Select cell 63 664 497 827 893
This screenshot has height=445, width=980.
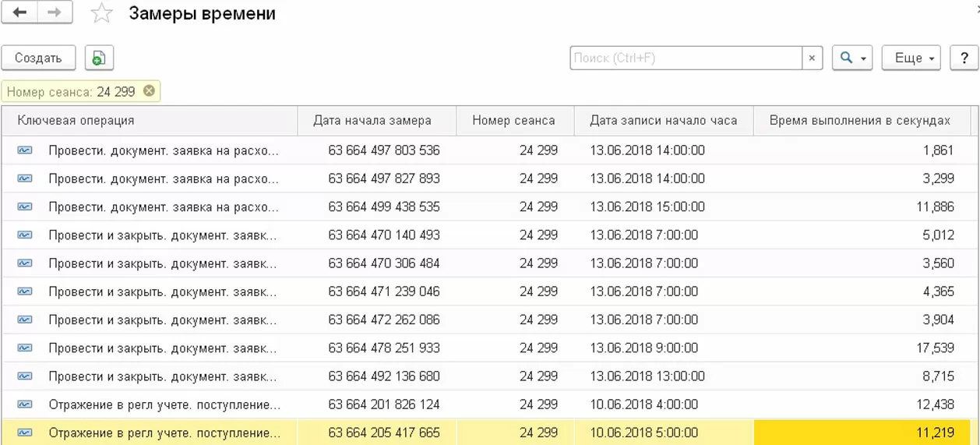(384, 178)
